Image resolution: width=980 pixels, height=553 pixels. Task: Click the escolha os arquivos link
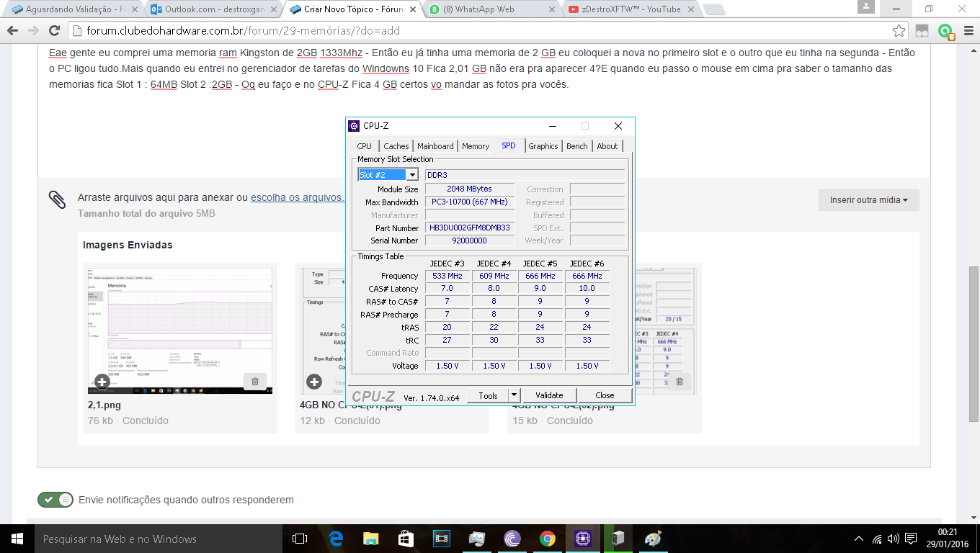click(x=298, y=197)
